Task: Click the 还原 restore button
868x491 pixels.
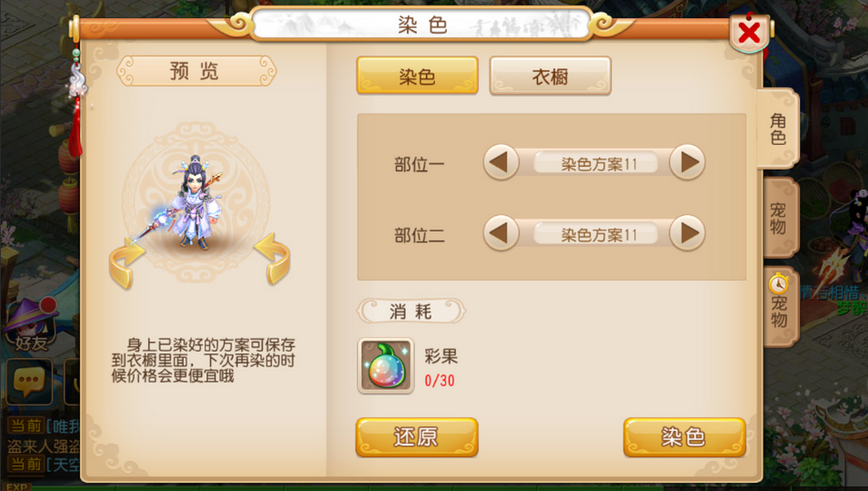Action: [x=417, y=437]
